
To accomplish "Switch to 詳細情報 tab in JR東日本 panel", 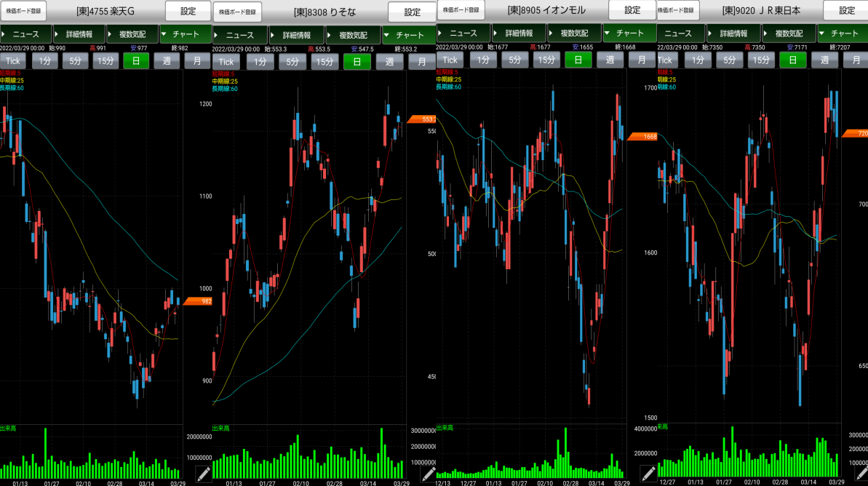I will point(736,33).
